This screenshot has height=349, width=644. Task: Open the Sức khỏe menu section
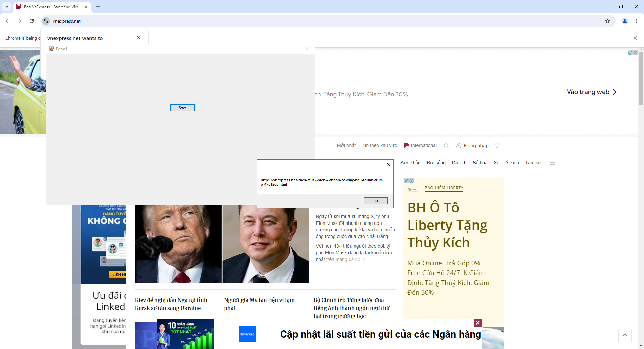410,163
